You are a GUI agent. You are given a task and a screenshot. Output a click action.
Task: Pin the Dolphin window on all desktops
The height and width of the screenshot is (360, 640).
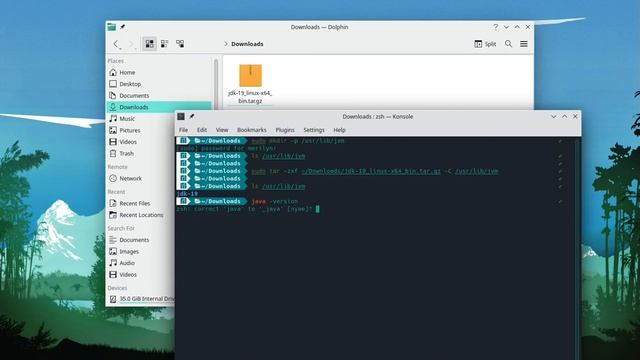click(x=122, y=27)
